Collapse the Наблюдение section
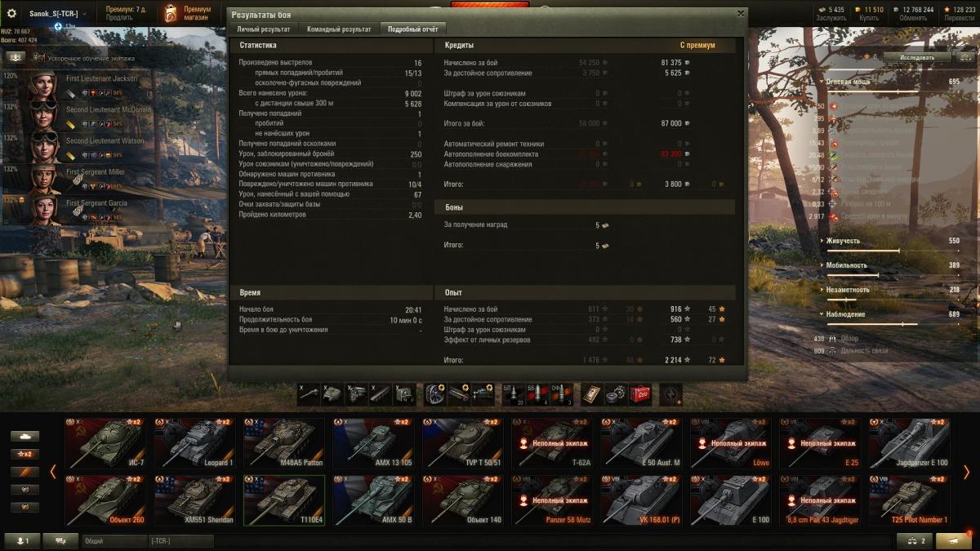 point(822,314)
